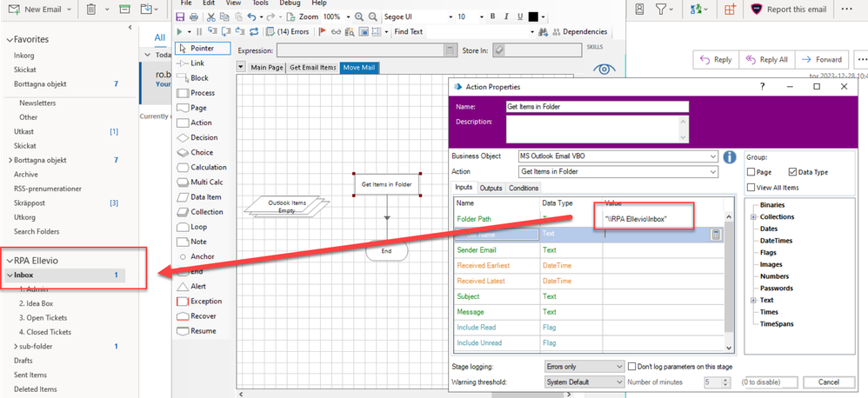Switch to the Outputs tab
The height and width of the screenshot is (398, 868).
491,188
